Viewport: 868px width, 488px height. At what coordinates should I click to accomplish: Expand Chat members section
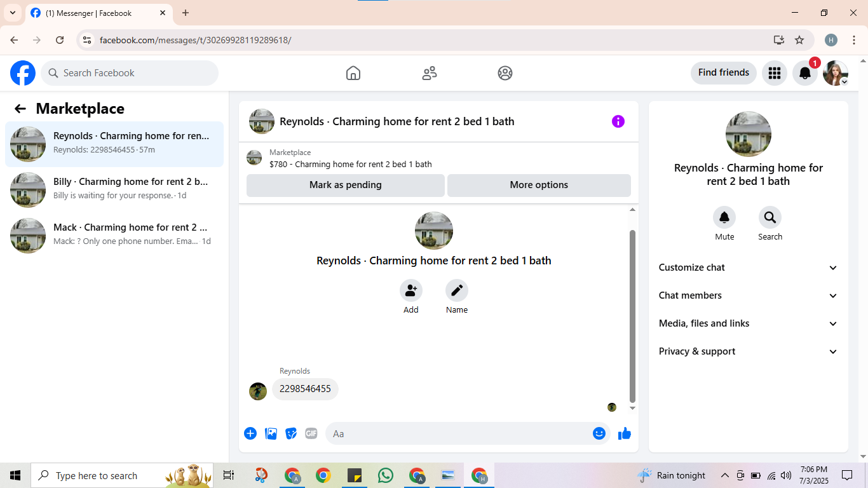coord(749,295)
